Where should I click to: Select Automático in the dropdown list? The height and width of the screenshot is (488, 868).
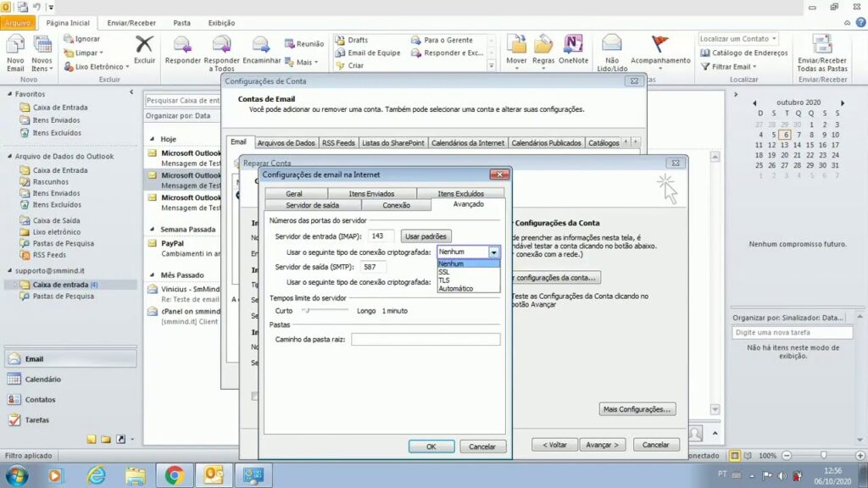(x=468, y=288)
